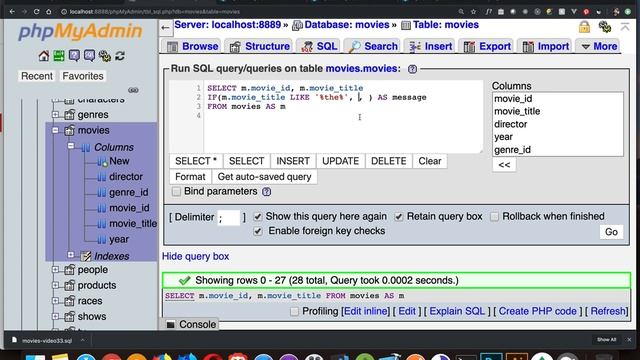The height and width of the screenshot is (360, 640).
Task: Open the Search tab
Action: 372,47
